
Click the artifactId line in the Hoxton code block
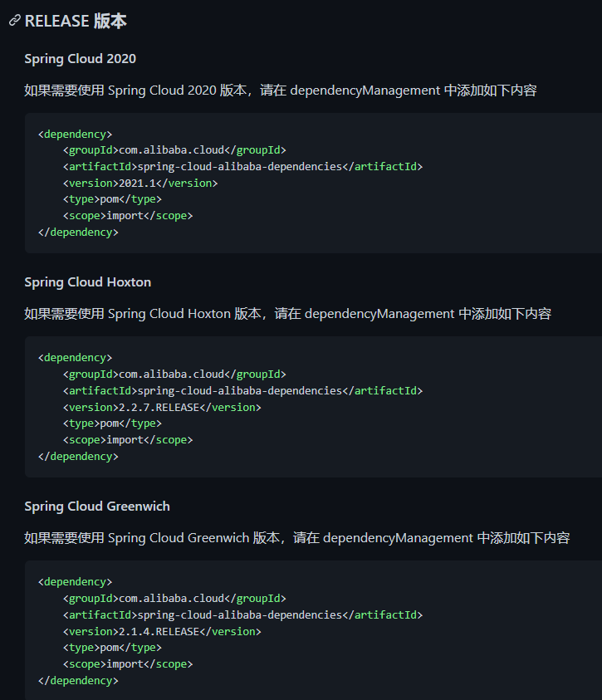[242, 390]
